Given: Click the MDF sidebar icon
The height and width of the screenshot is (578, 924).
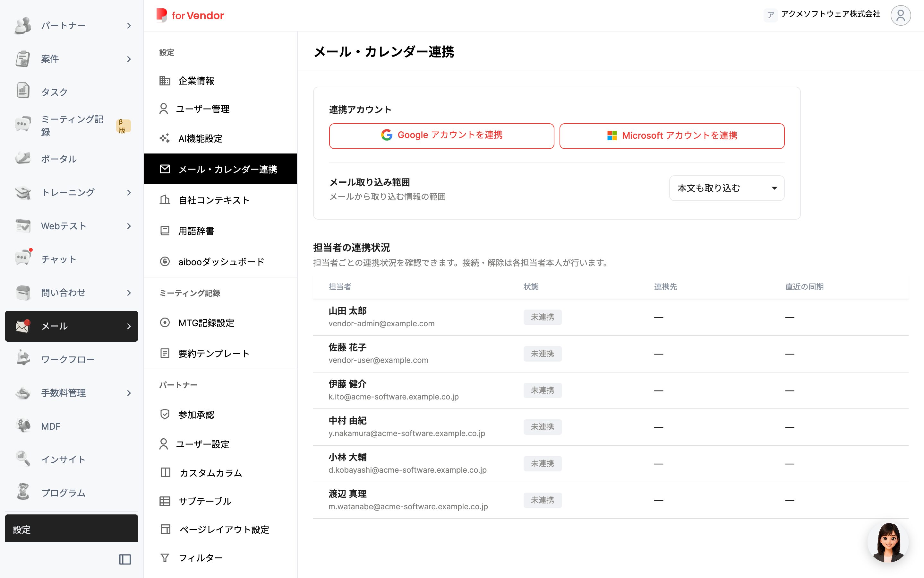Looking at the screenshot, I should click(23, 425).
